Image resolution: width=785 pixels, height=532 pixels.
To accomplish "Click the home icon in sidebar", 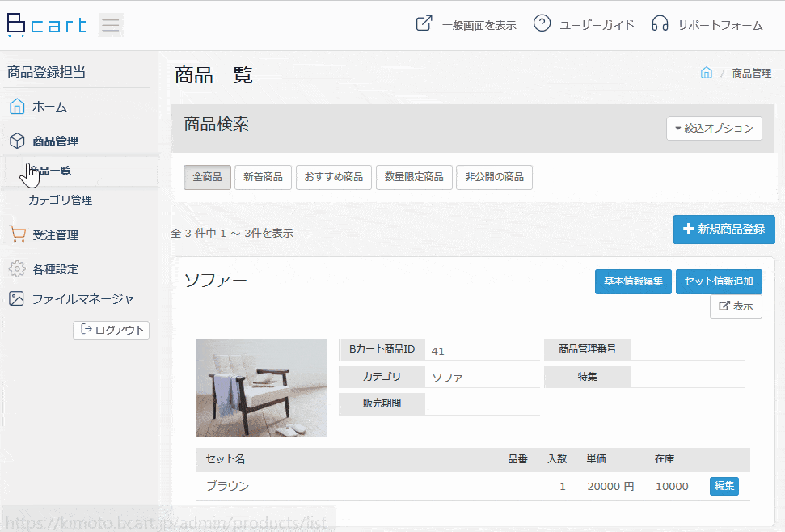I will [x=17, y=106].
